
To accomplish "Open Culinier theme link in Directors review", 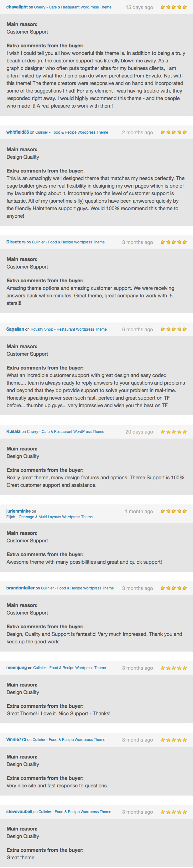I will point(68,242).
